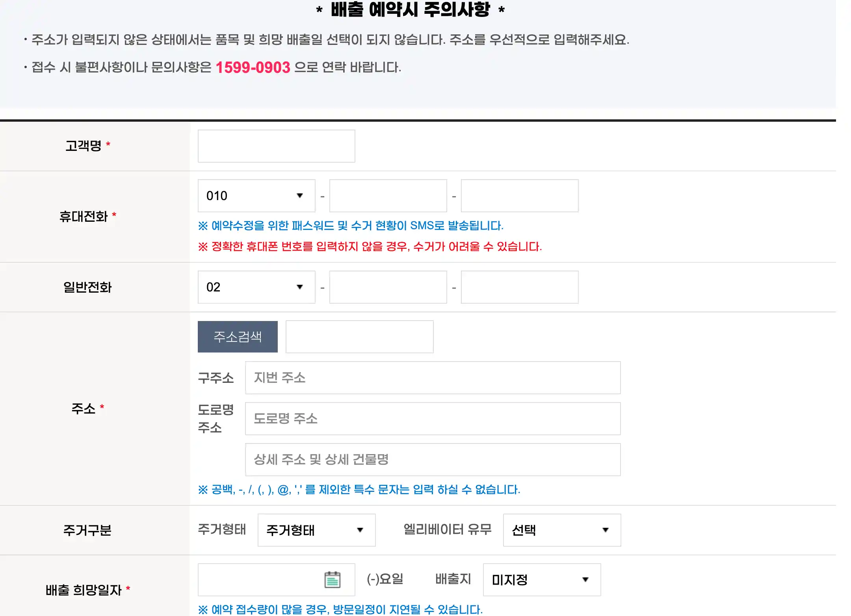Click the 주소검색 button

[x=238, y=337]
